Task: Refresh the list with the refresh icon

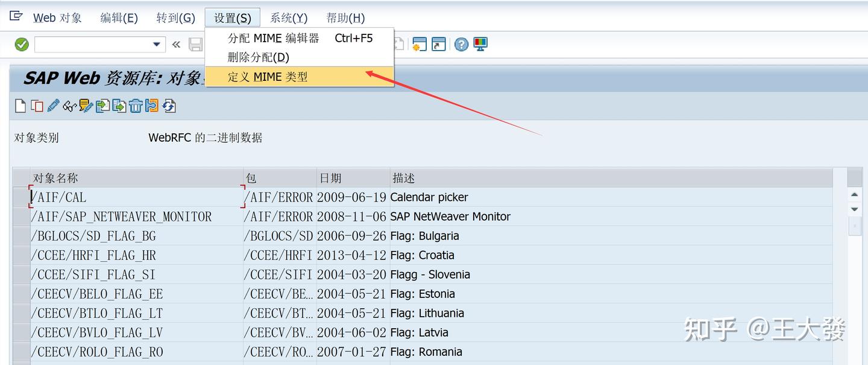Action: [x=169, y=106]
